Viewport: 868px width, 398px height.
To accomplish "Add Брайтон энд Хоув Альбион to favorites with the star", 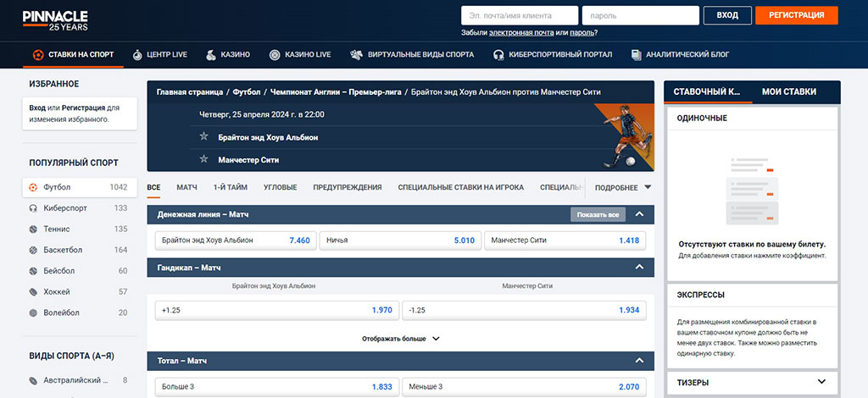I will (203, 136).
